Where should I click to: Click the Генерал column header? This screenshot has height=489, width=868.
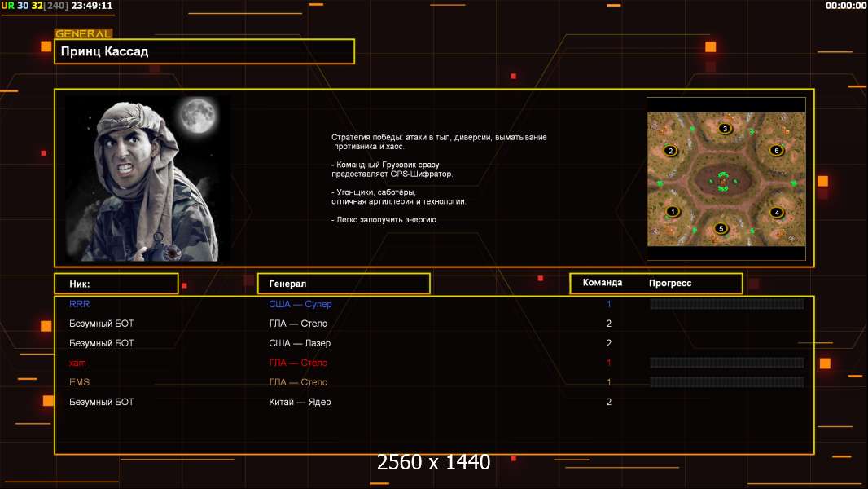point(343,284)
